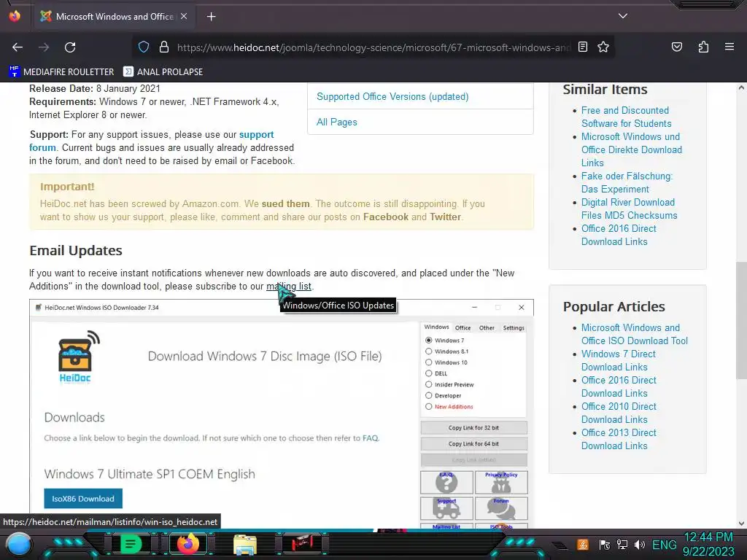The height and width of the screenshot is (560, 747).
Task: Open the support forum link
Action: point(152,141)
